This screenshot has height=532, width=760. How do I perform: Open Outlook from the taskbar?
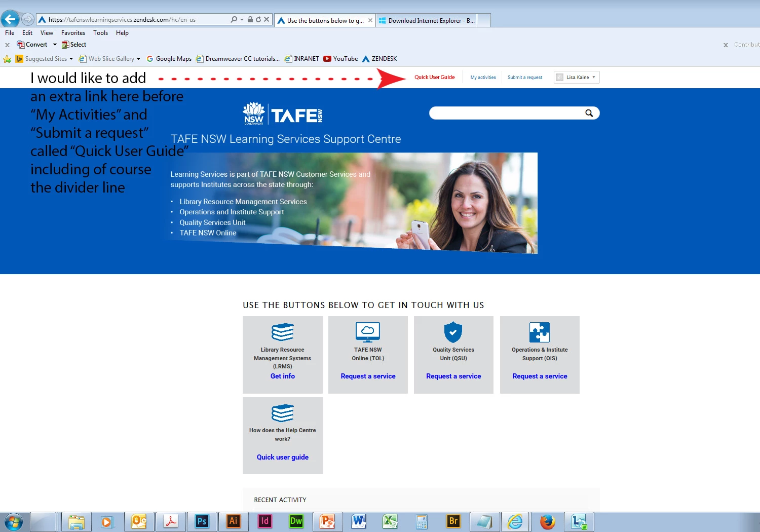[x=139, y=522]
